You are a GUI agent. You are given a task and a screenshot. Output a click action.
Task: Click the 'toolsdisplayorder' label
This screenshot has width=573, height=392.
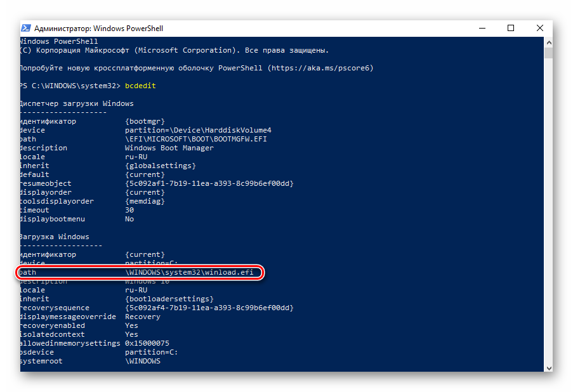pos(57,201)
